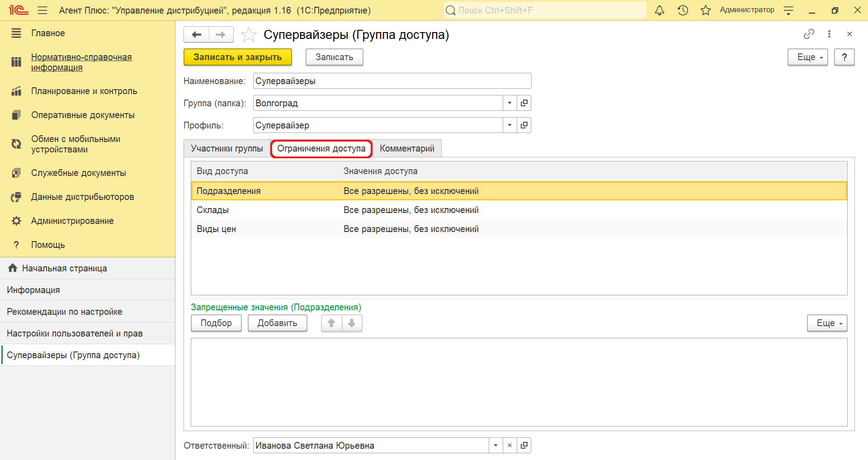Clear the Ответственный field
Image resolution: width=868 pixels, height=460 pixels.
click(x=509, y=446)
